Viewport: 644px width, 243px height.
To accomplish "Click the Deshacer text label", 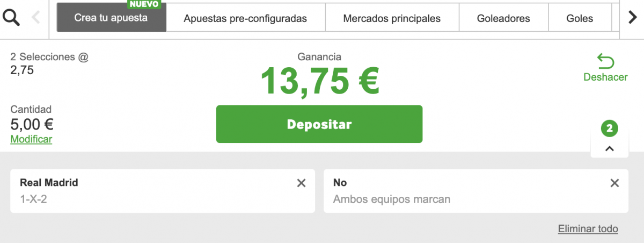I will (x=605, y=77).
